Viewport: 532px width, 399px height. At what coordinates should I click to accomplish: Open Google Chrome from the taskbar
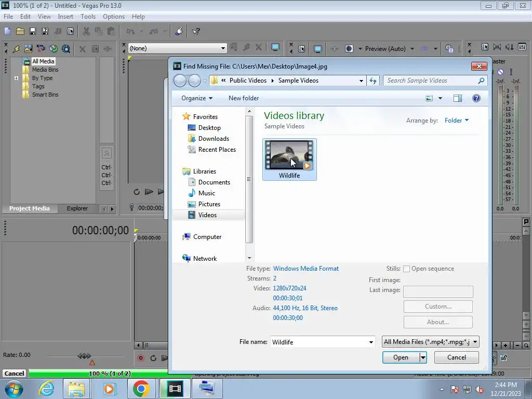141,389
